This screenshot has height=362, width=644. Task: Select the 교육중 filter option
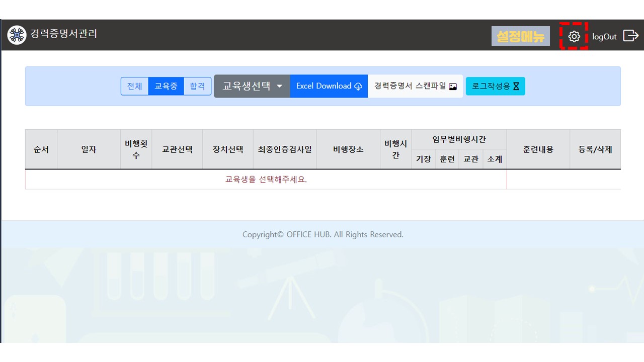pyautogui.click(x=166, y=86)
